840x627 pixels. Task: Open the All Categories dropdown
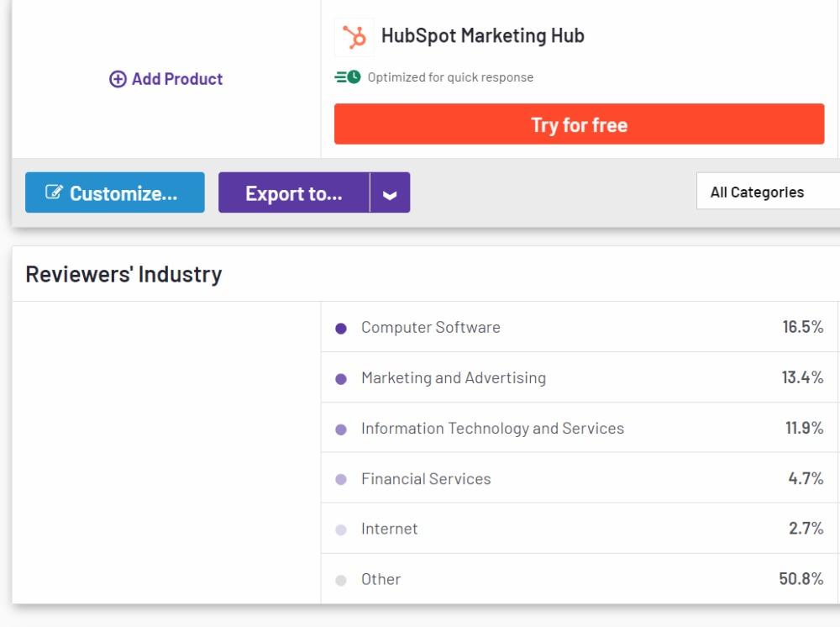pyautogui.click(x=768, y=192)
